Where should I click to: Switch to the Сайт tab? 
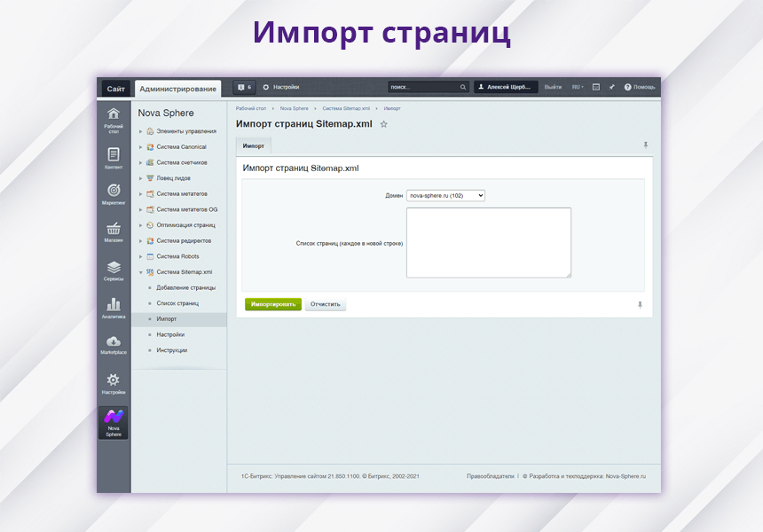point(115,88)
